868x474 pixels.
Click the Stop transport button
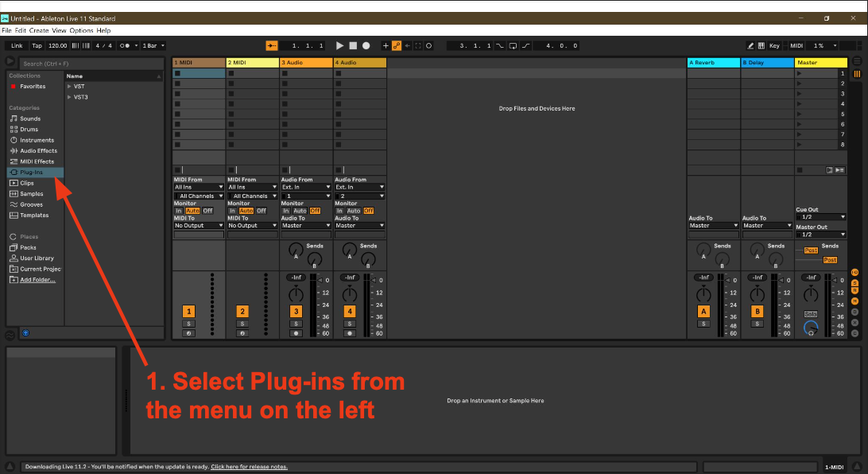tap(353, 46)
